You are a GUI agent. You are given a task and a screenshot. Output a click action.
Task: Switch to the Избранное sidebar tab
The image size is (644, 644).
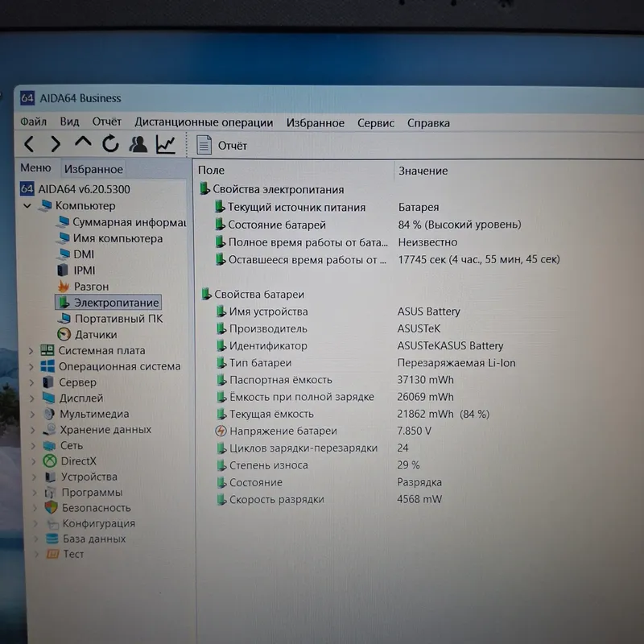tap(93, 169)
